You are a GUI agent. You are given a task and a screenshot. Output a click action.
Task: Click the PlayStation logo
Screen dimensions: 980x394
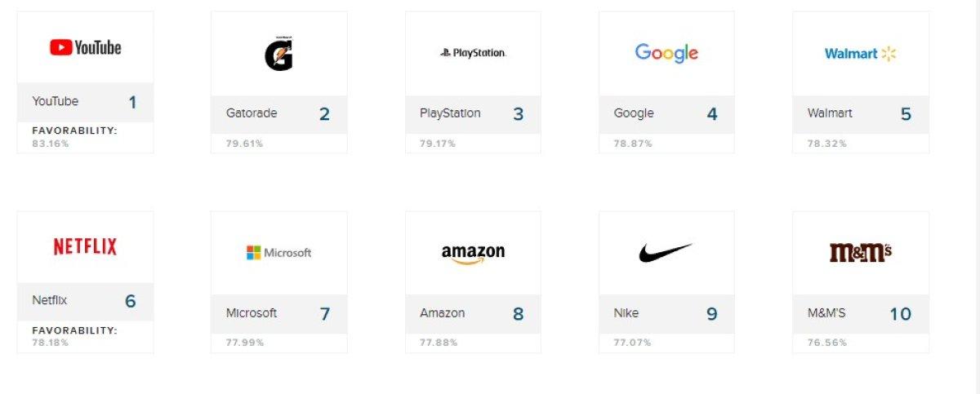(473, 53)
